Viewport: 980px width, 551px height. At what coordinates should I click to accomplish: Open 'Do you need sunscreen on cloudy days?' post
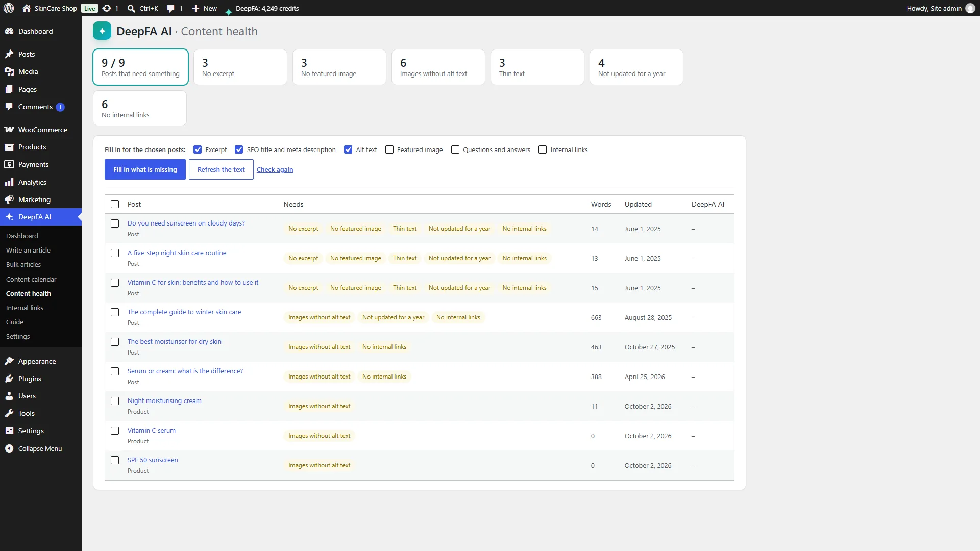[186, 223]
